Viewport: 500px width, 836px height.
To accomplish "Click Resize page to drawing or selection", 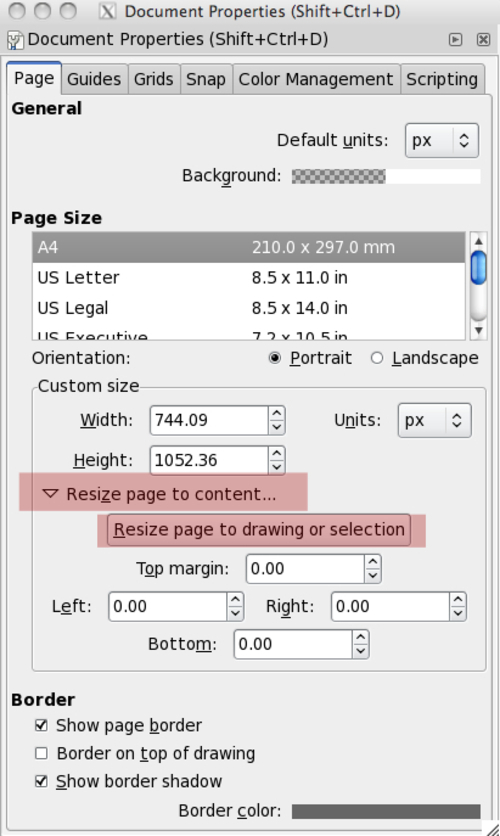I will pos(259,529).
